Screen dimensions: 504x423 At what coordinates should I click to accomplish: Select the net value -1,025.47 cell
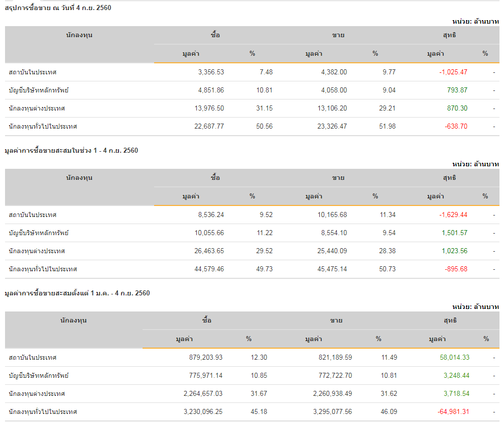click(453, 72)
